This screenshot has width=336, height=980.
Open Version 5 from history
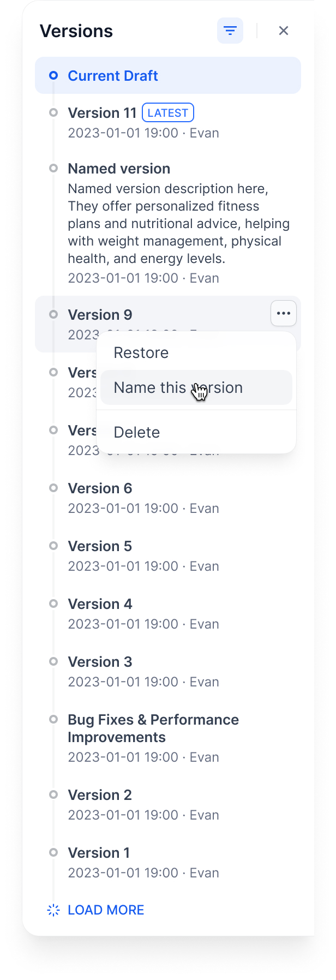(100, 547)
